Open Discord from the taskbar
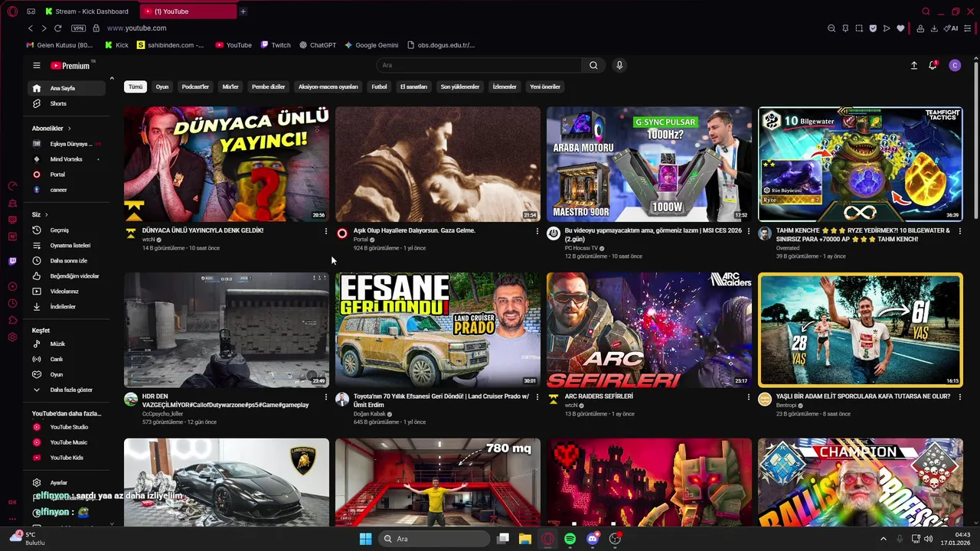The image size is (980, 551). click(x=592, y=539)
